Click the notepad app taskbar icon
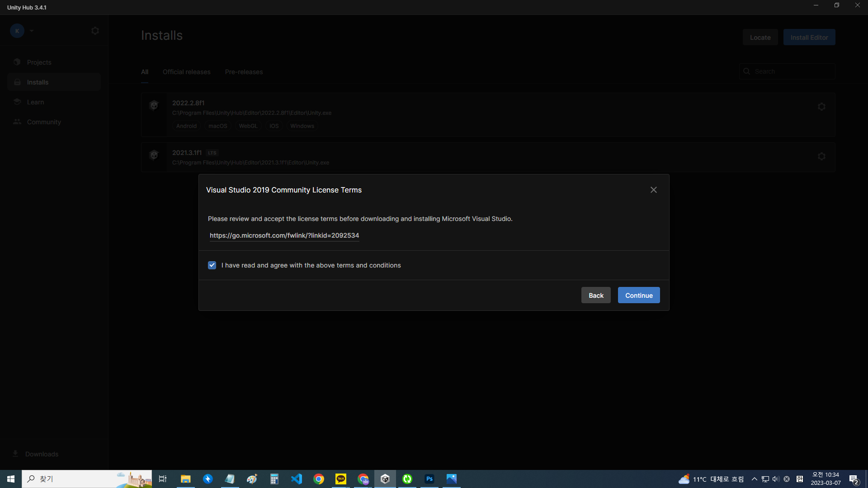This screenshot has height=488, width=868. click(230, 479)
